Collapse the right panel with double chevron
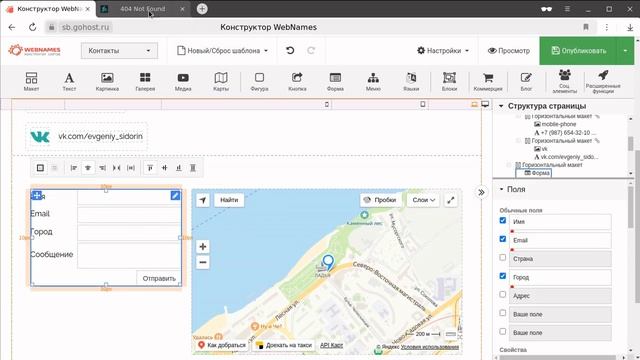The image size is (640, 360). [x=481, y=192]
